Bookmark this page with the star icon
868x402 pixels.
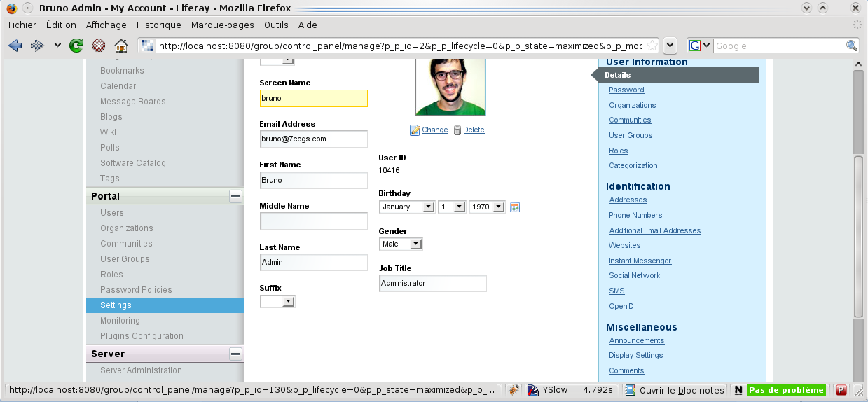click(x=652, y=46)
